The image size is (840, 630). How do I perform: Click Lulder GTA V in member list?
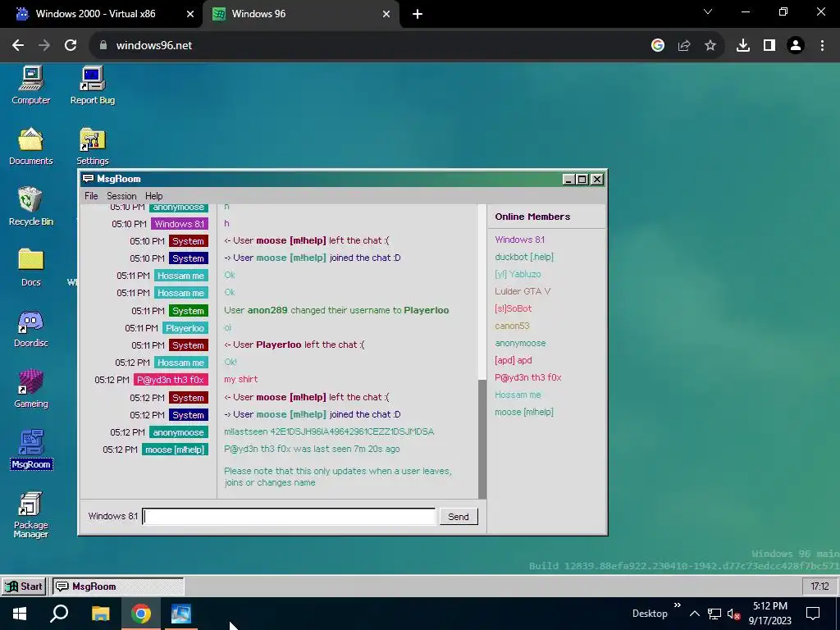tap(523, 291)
